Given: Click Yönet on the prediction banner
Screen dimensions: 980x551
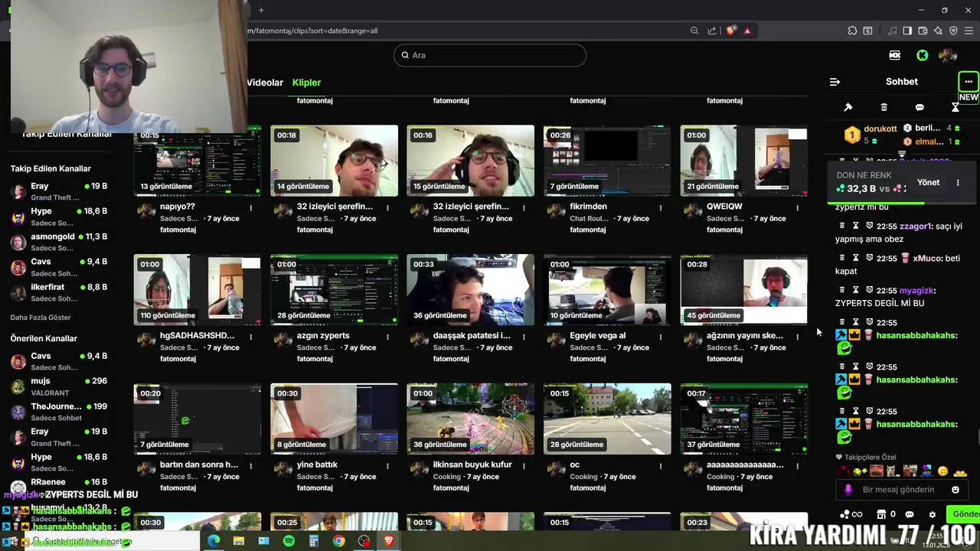Looking at the screenshot, I should coord(928,183).
